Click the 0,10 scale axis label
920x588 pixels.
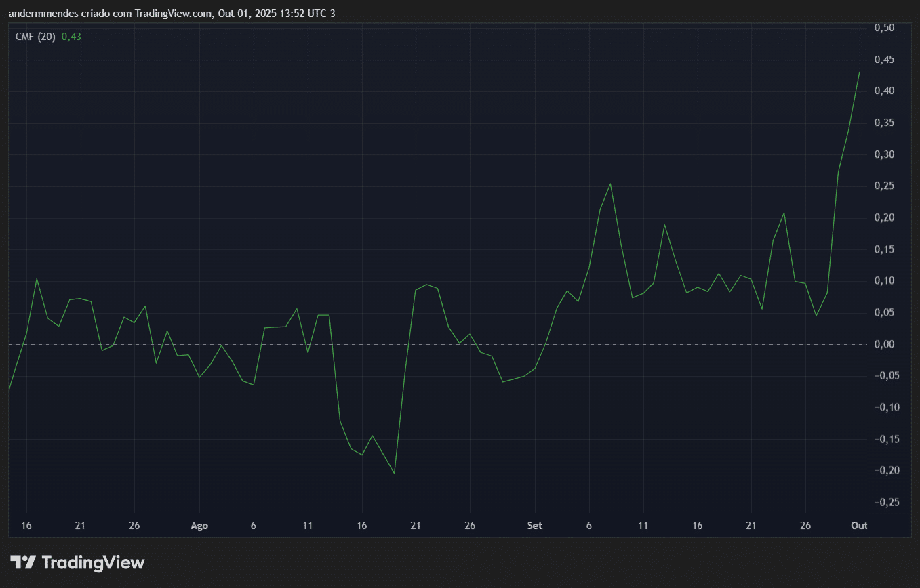(x=885, y=280)
